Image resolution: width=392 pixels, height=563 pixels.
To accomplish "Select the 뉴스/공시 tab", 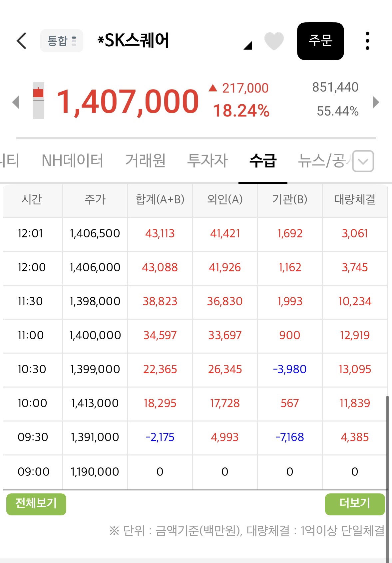I will coord(325,160).
